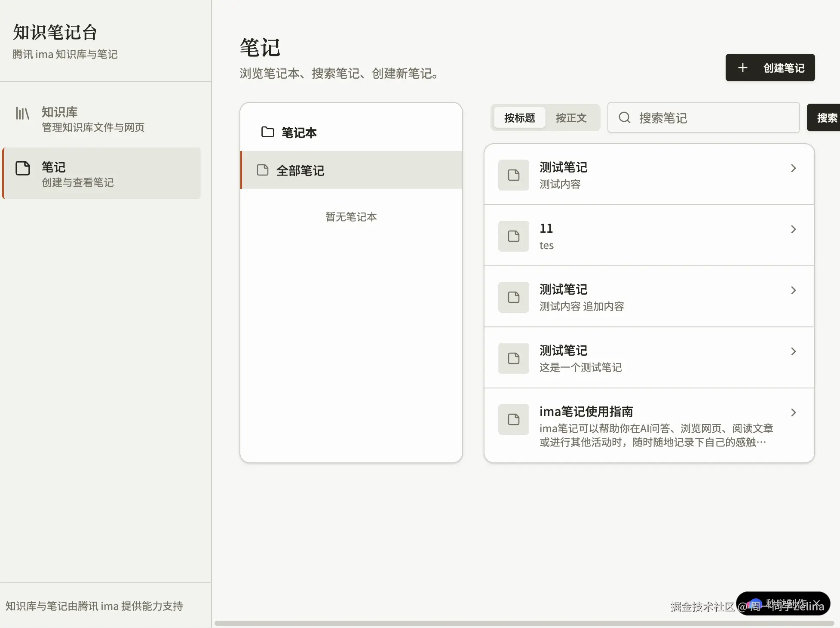Click note icon of the 11 note
Screen dimensions: 840x628
(x=514, y=236)
